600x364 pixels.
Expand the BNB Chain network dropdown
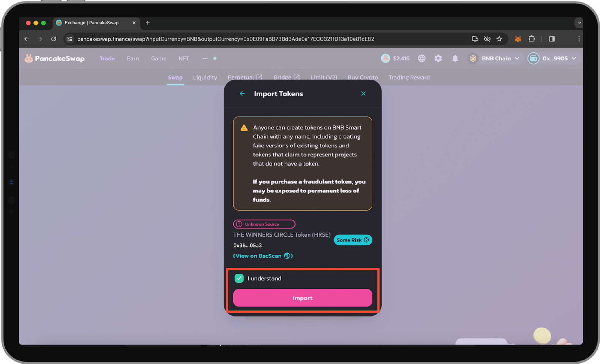[x=495, y=58]
